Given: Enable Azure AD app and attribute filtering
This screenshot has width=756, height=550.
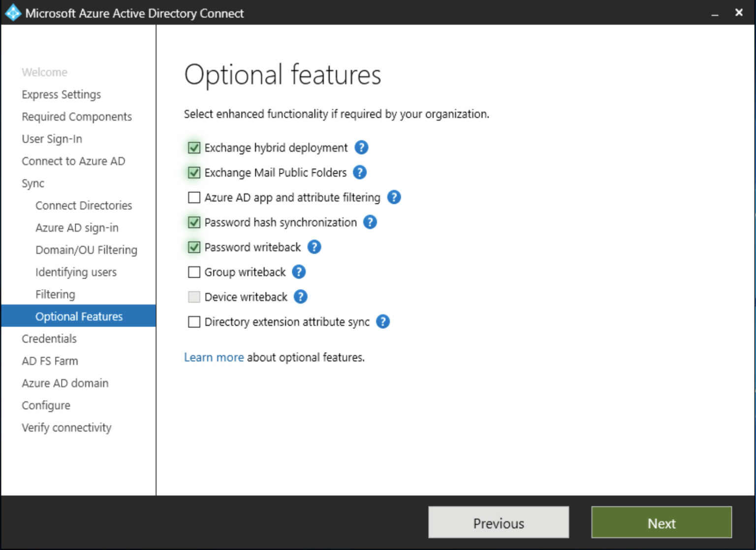Looking at the screenshot, I should pyautogui.click(x=194, y=197).
